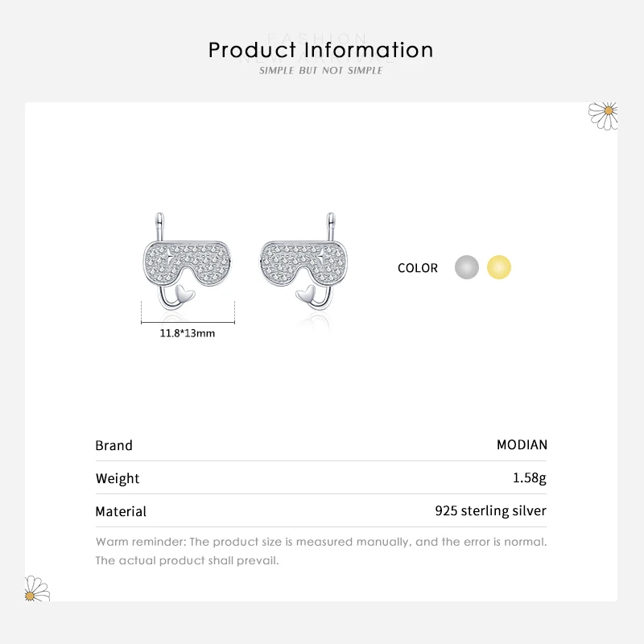The height and width of the screenshot is (644, 644).
Task: Click the heart charm on the left earring
Action: tap(184, 293)
